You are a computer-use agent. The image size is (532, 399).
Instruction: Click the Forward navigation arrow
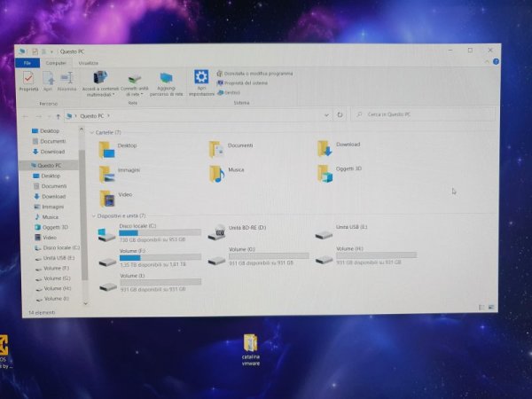(39, 116)
